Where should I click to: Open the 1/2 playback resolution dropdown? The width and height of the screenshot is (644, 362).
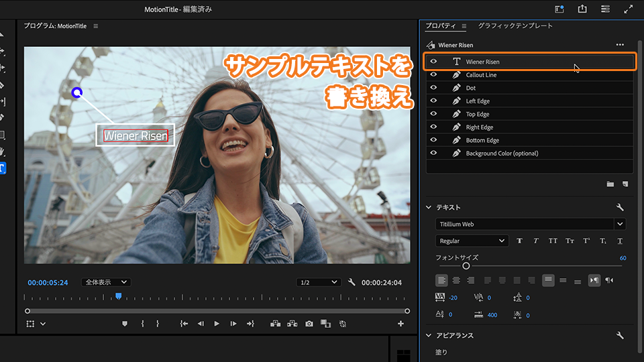[x=318, y=282]
